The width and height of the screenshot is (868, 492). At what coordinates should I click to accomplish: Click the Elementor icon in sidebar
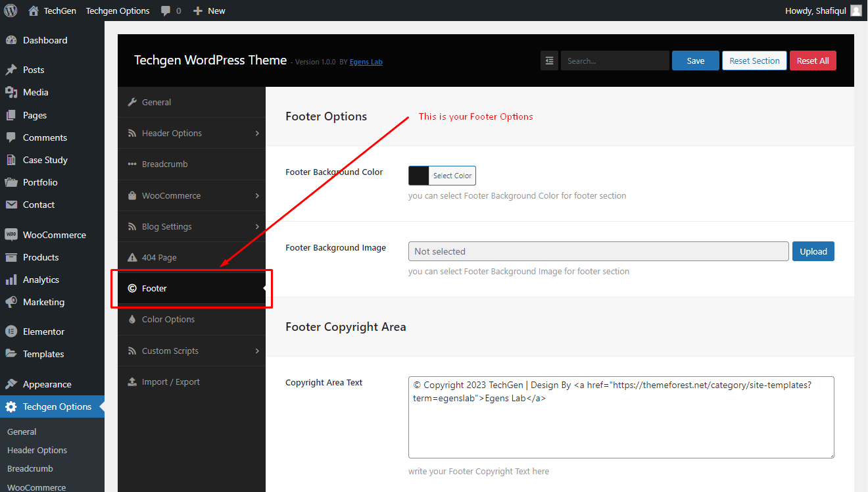coord(11,332)
